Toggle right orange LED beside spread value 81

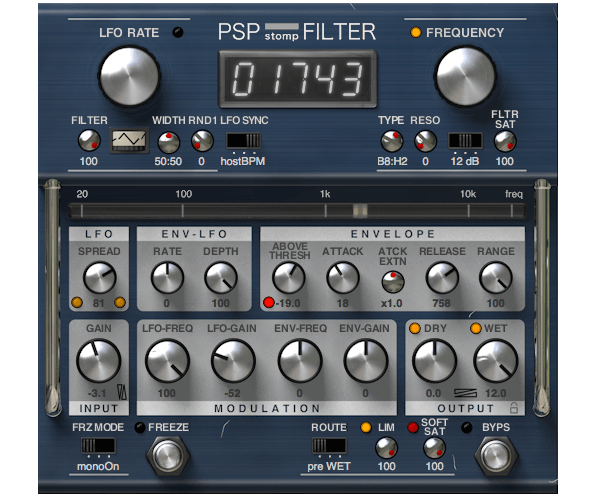click(x=120, y=303)
